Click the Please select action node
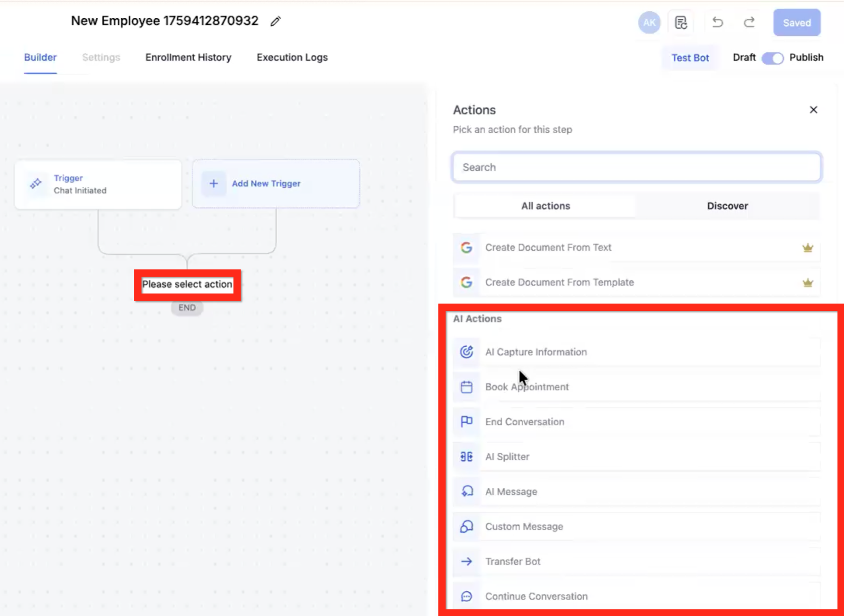 [x=187, y=284]
